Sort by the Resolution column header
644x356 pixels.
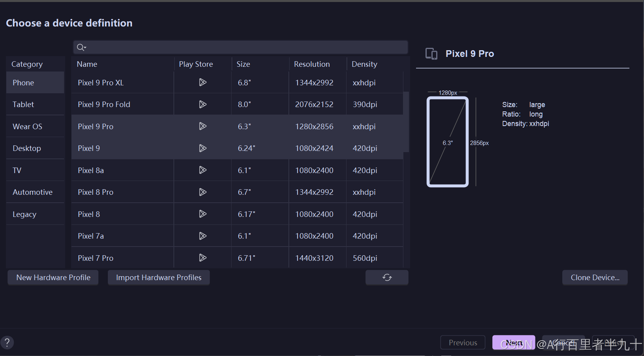point(318,64)
